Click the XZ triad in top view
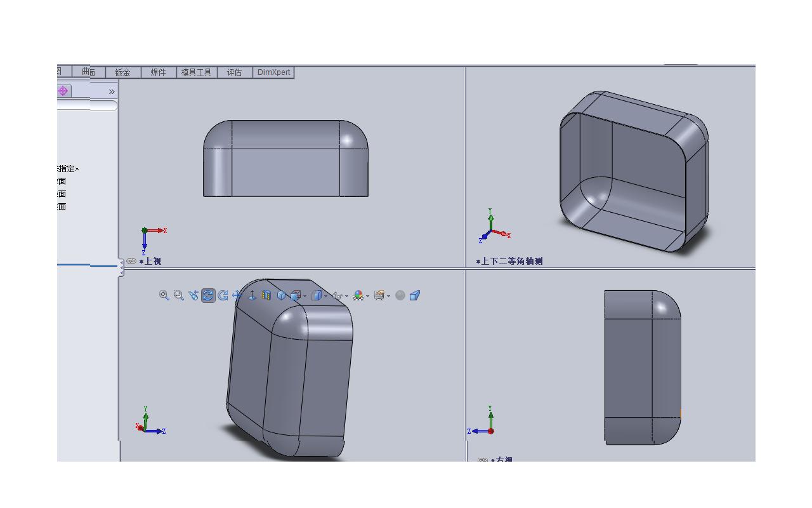The image size is (812, 508). coord(154,241)
